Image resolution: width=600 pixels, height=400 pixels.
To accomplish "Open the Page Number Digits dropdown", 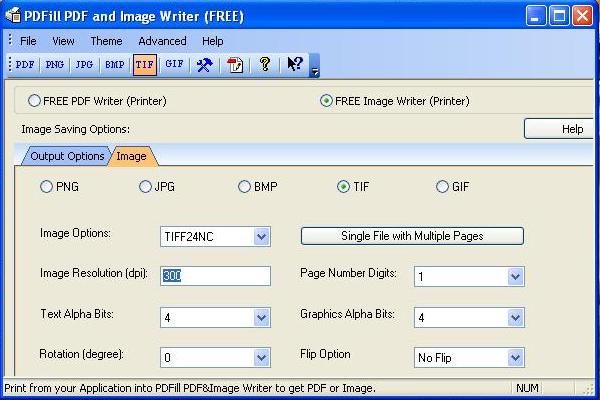I will click(515, 276).
